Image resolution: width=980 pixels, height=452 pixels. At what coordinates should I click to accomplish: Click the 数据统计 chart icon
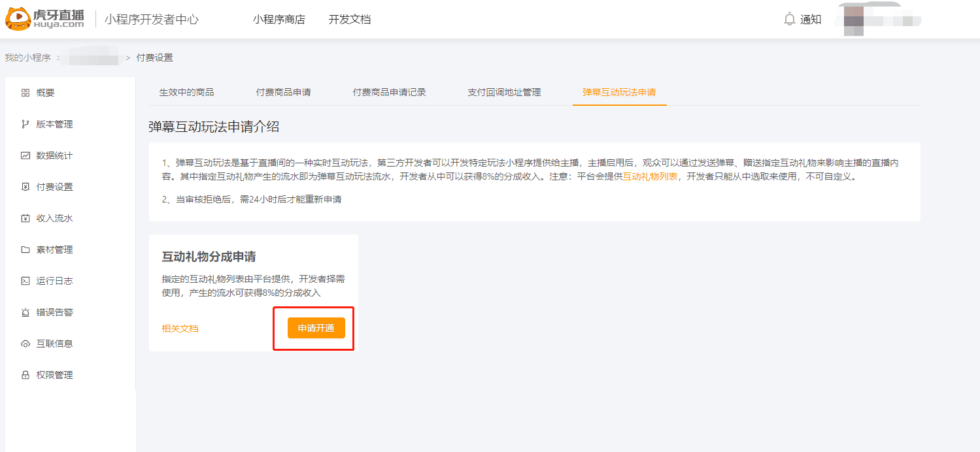click(x=25, y=156)
